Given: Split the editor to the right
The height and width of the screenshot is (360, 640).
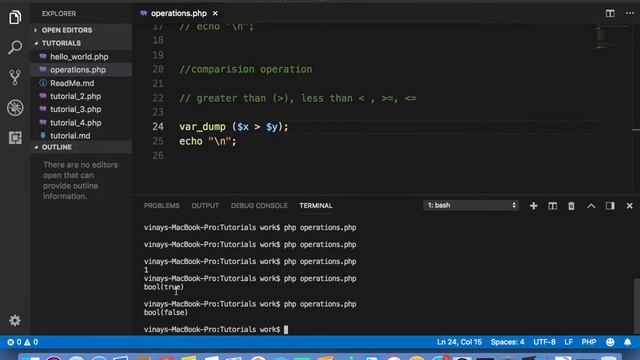Looking at the screenshot, I should (610, 13).
